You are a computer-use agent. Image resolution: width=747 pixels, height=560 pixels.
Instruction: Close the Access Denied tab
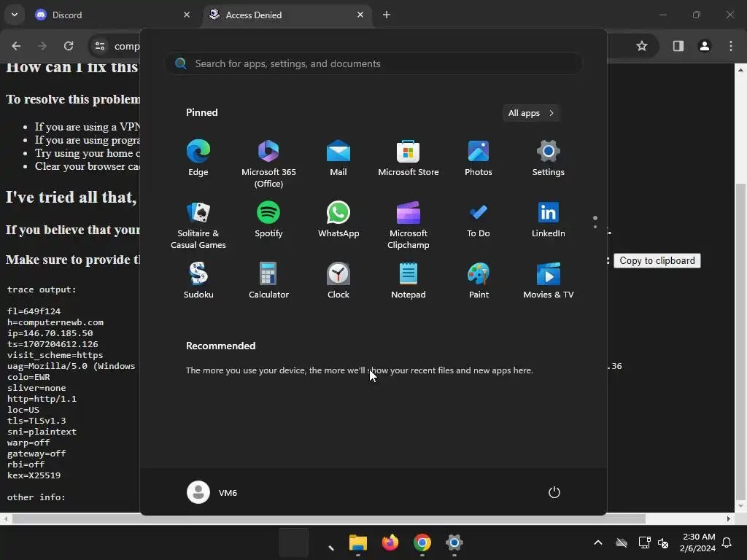pos(360,15)
